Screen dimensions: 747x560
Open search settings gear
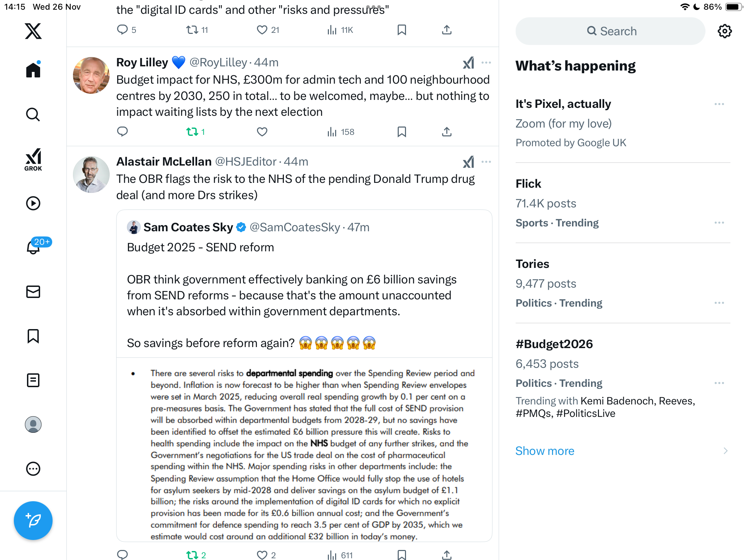725,31
